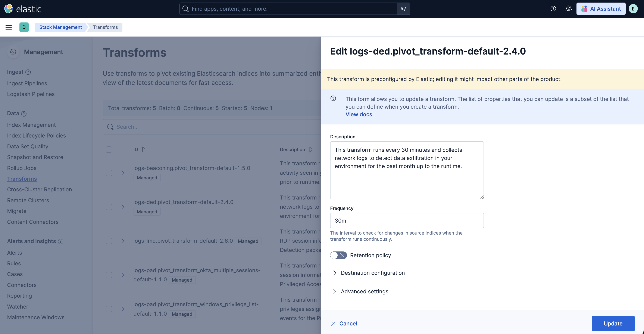
Task: Click the Management gear icon
Action: point(13,52)
